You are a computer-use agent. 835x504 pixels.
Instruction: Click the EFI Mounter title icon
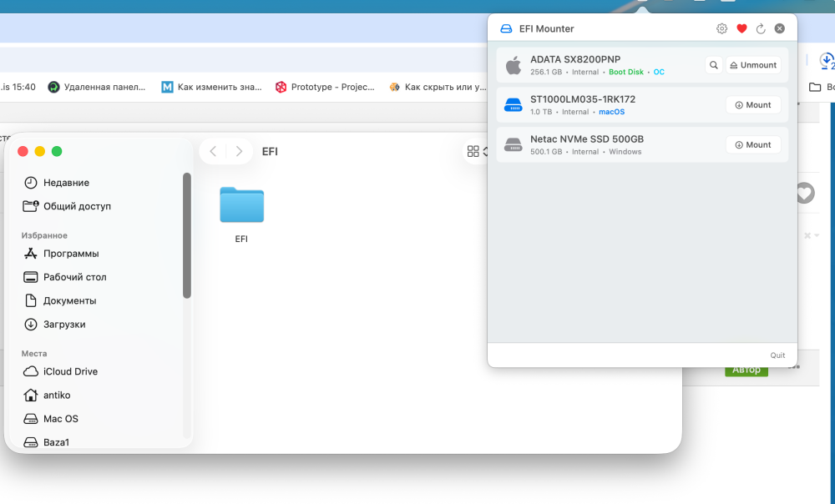pos(506,28)
